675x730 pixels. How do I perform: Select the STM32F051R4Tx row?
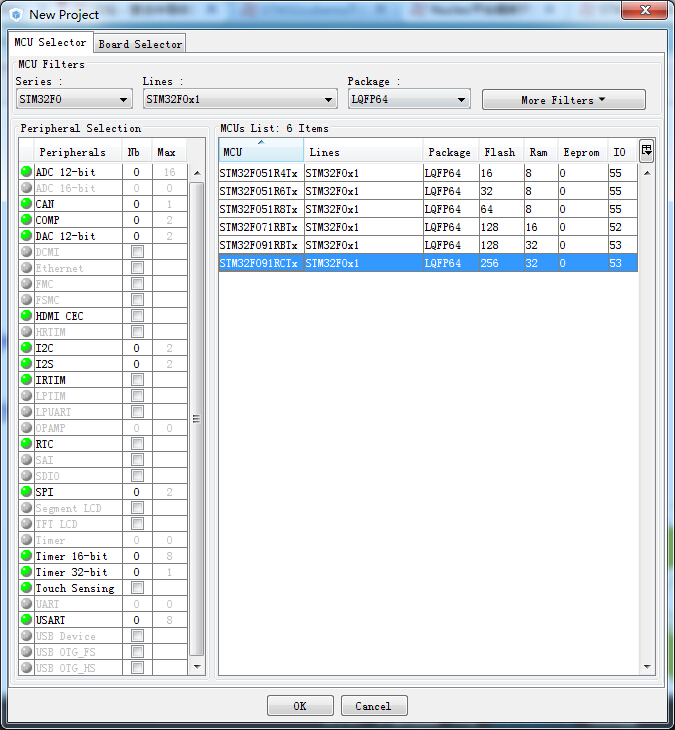(428, 173)
